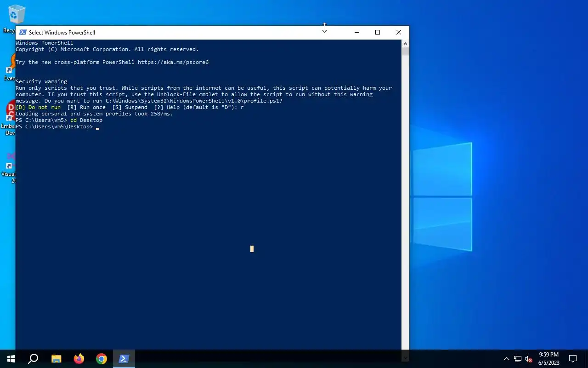
Task: Open the PowerShell window system menu icon
Action: 23,33
